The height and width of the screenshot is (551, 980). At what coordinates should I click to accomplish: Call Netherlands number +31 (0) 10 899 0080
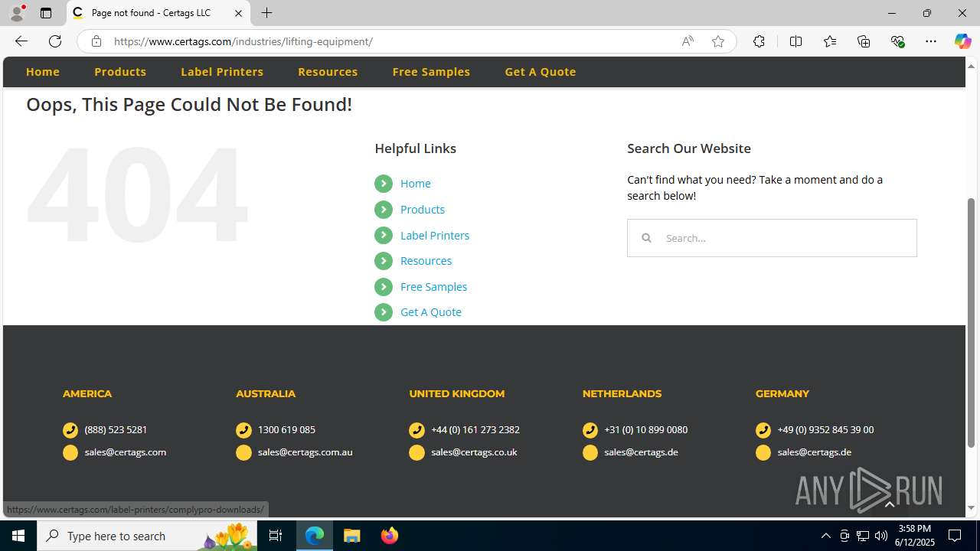pos(645,430)
